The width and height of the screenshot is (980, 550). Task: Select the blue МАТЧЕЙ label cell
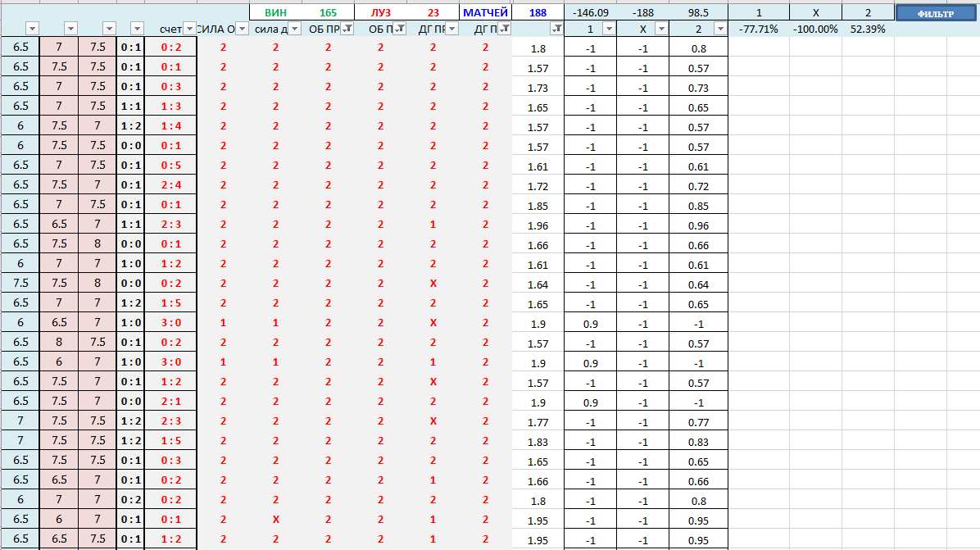[x=486, y=12]
